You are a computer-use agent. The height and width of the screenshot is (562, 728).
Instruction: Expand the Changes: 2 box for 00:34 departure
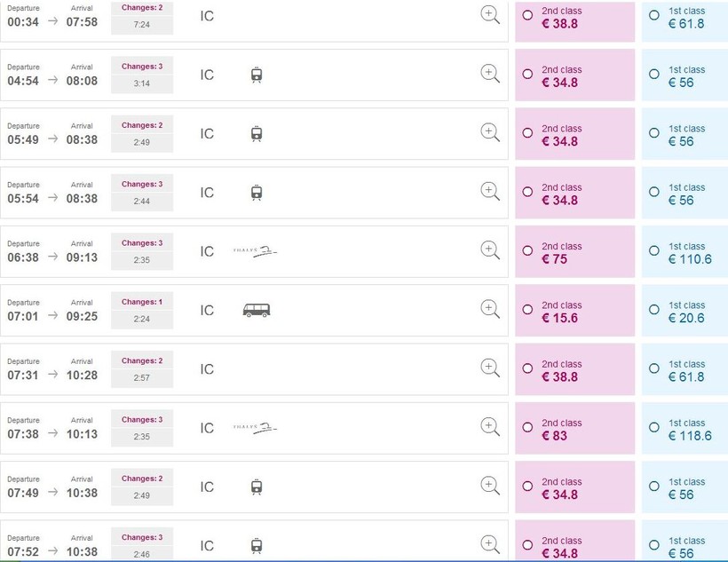pyautogui.click(x=142, y=16)
